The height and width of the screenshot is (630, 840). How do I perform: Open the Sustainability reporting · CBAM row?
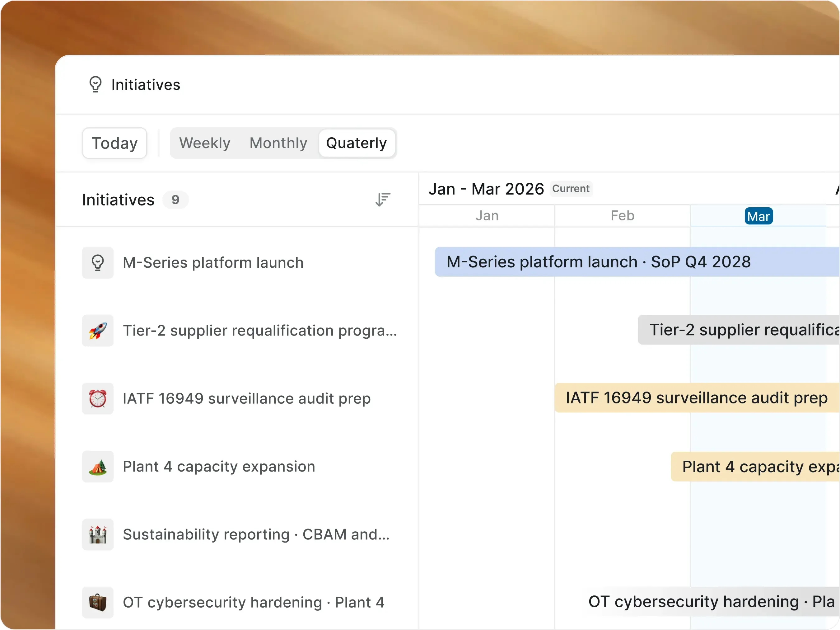[x=237, y=535]
